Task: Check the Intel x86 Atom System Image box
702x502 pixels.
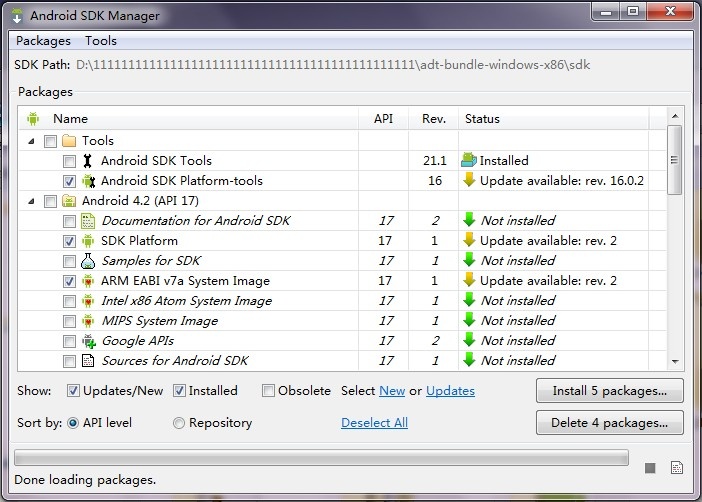Action: [x=69, y=301]
